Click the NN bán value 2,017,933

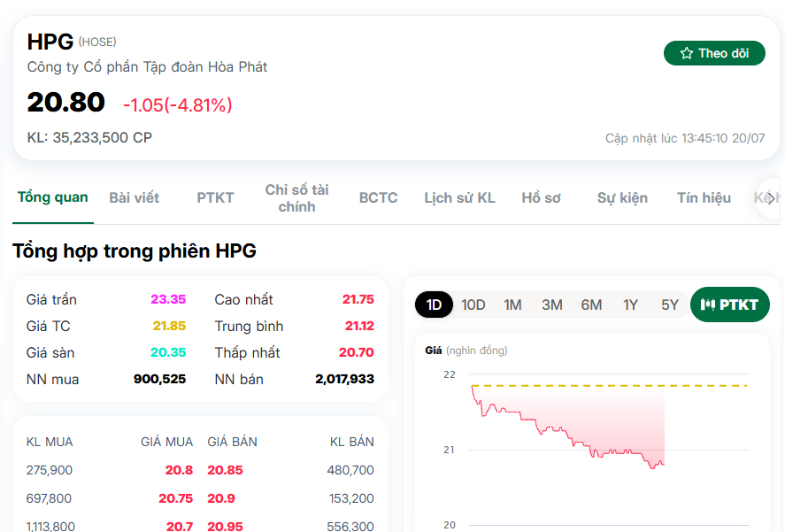(x=345, y=379)
